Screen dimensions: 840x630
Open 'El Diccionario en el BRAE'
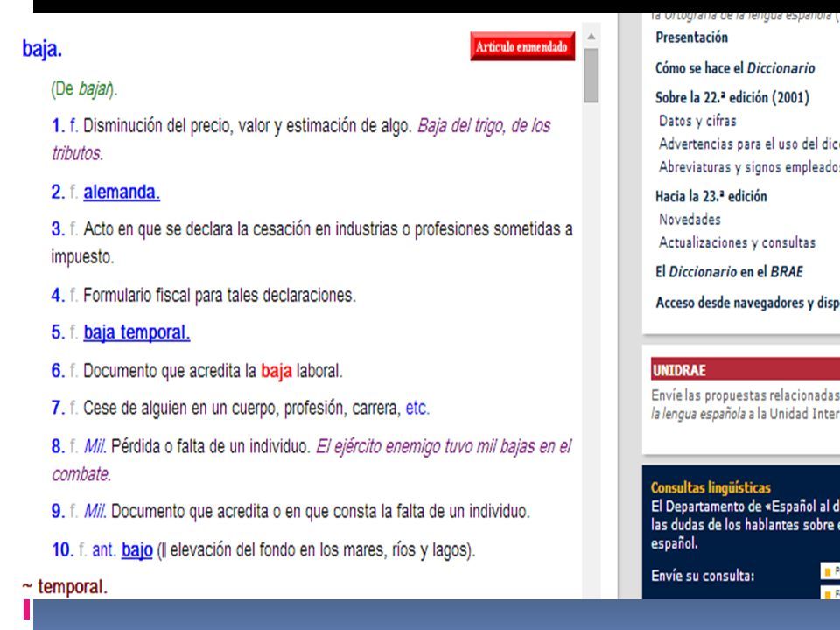point(729,272)
